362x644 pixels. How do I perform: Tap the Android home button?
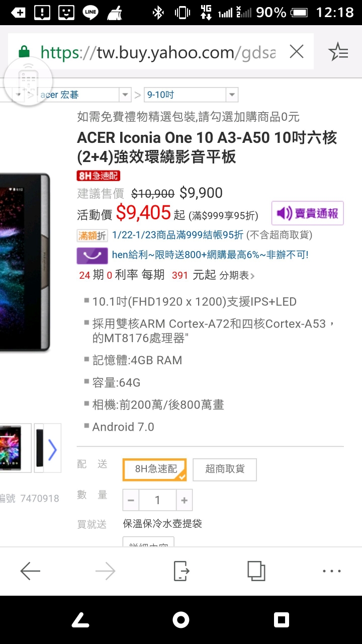coord(181,620)
